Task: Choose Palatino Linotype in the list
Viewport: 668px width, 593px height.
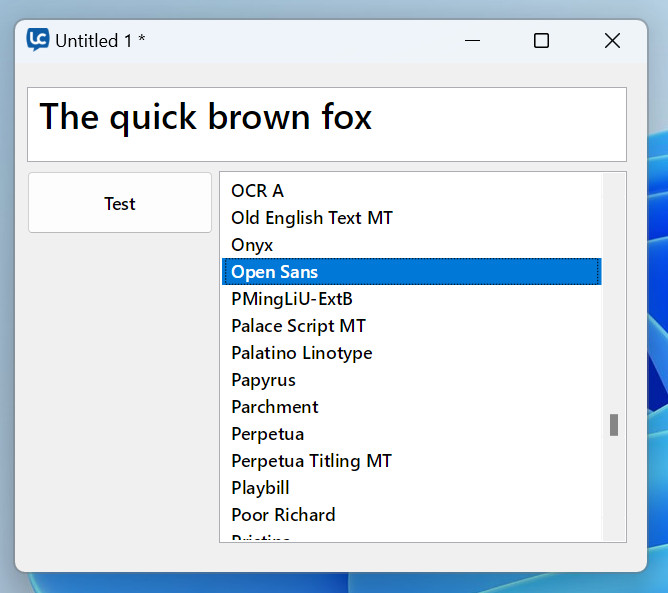Action: pyautogui.click(x=301, y=353)
